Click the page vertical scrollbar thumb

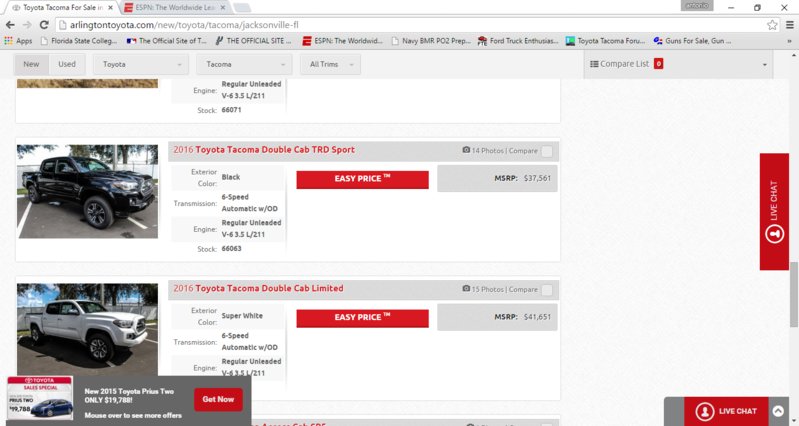coord(793,295)
